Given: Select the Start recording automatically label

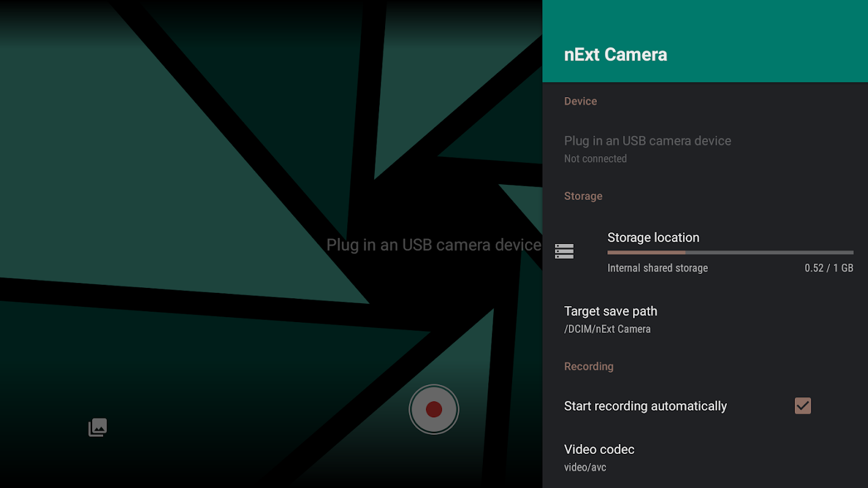Looking at the screenshot, I should point(645,406).
